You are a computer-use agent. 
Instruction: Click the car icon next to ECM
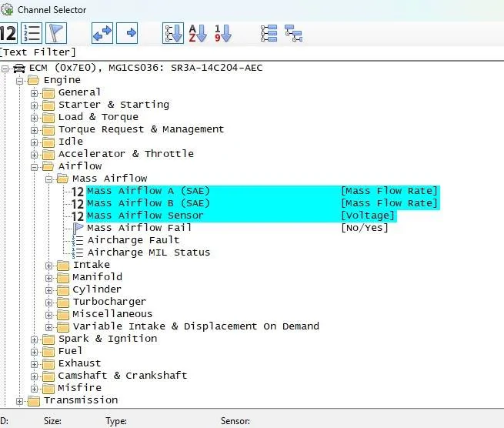(19, 69)
